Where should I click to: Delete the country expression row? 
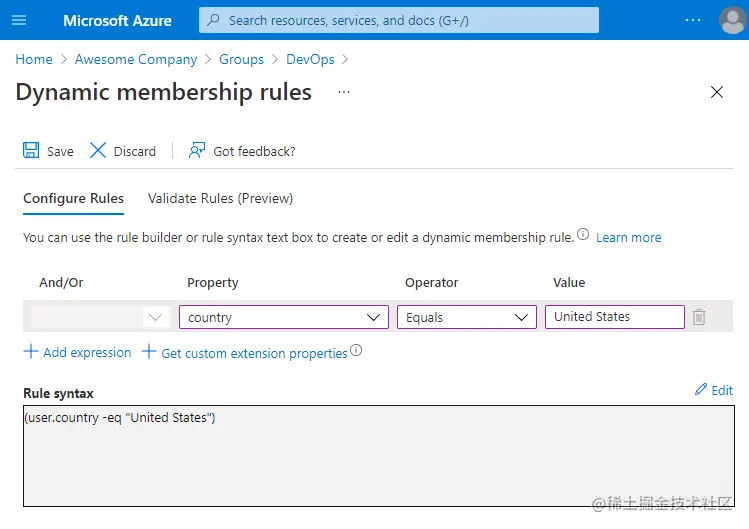point(699,317)
